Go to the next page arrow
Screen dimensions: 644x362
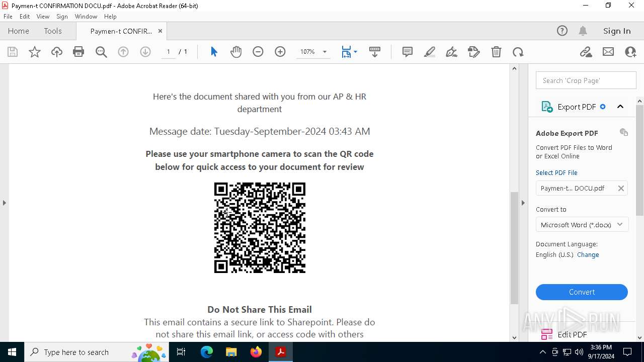145,52
